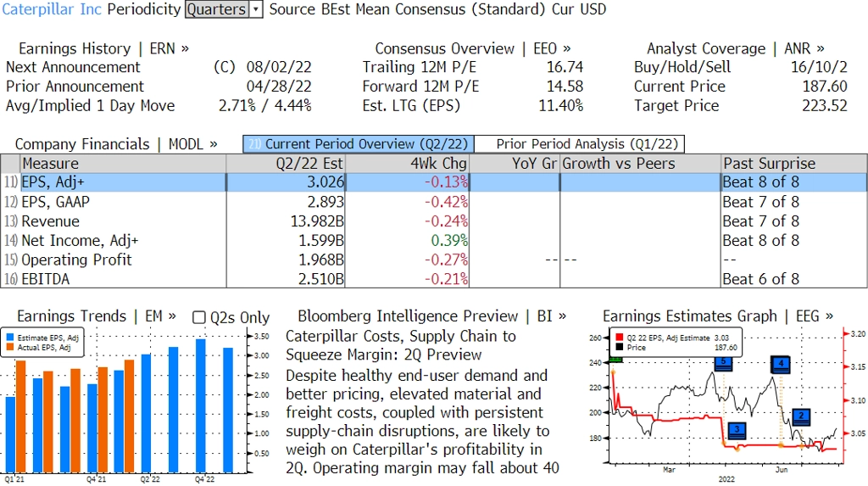
Task: Open Company Financials MODL link
Action: tap(116, 144)
